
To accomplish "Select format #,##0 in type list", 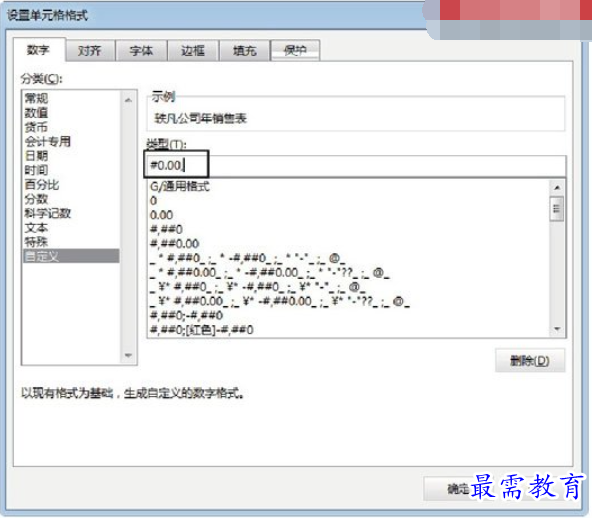I will [x=349, y=229].
